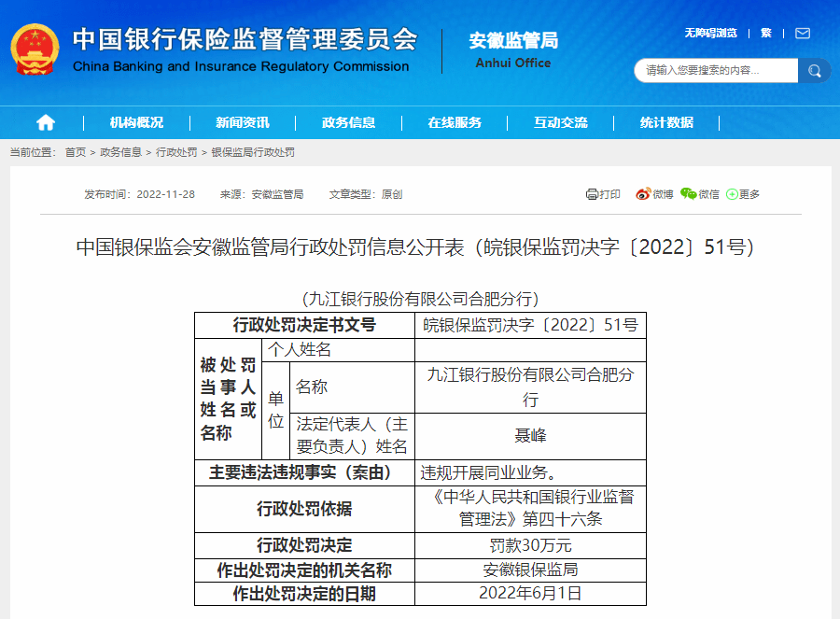Open the 互动交流 menu

(x=561, y=122)
